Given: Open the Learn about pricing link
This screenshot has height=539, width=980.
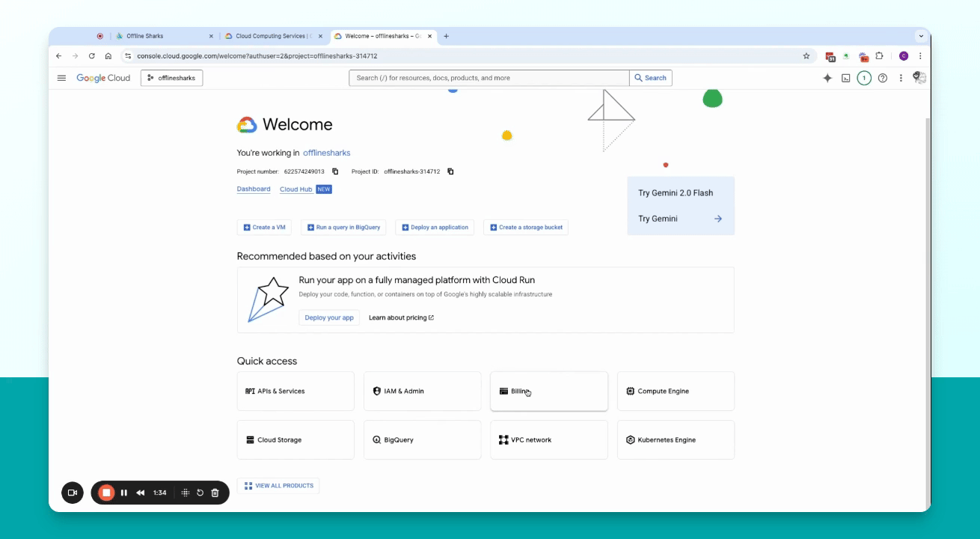Looking at the screenshot, I should 401,317.
